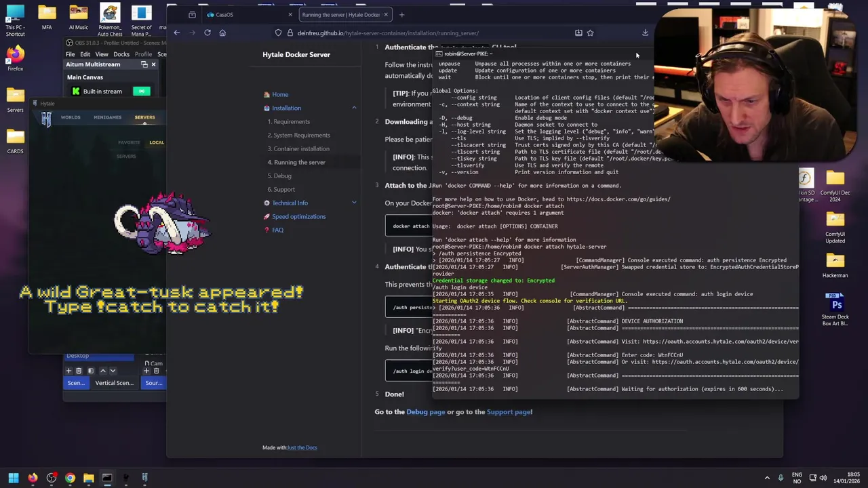The image size is (868, 488).
Task: Open Hytale WORLDS tab
Action: coord(71,117)
